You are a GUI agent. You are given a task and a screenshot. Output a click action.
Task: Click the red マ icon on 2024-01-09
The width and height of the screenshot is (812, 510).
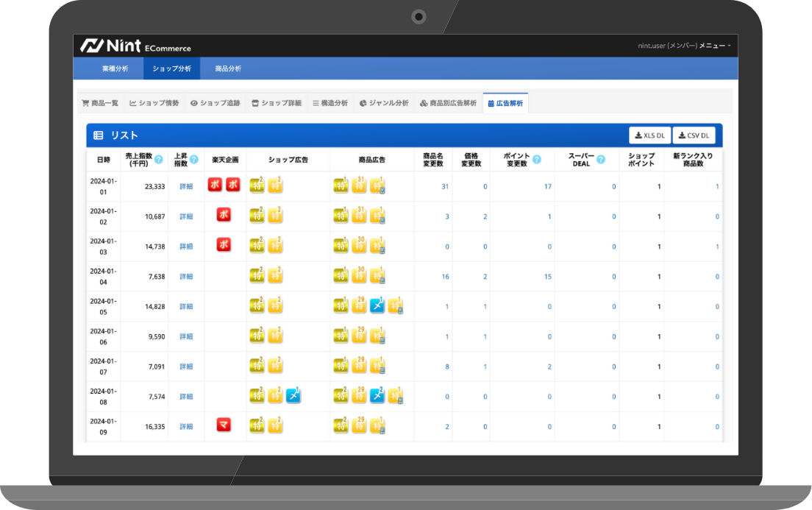point(224,425)
